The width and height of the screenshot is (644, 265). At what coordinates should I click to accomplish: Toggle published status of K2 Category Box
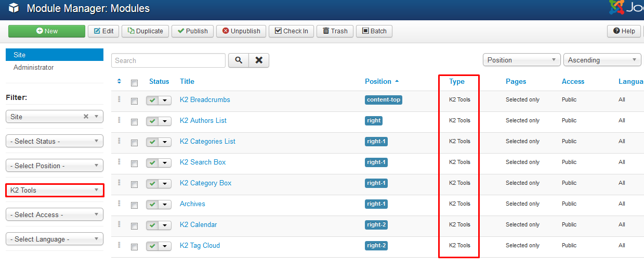pyautogui.click(x=152, y=184)
